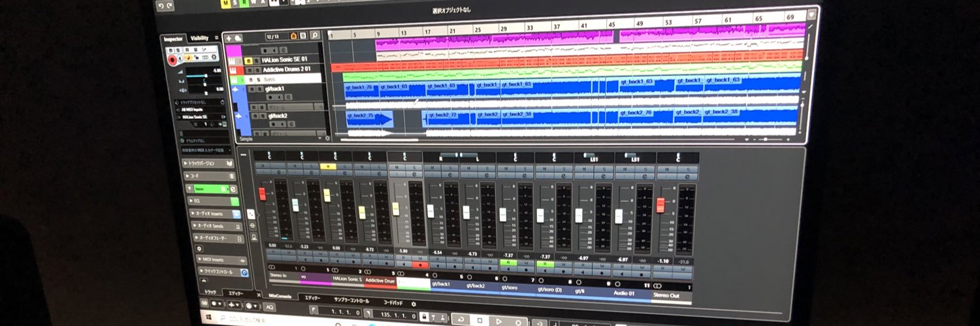Activate the transport cycle loop button
Viewport: 980px width, 326px height.
point(461,320)
